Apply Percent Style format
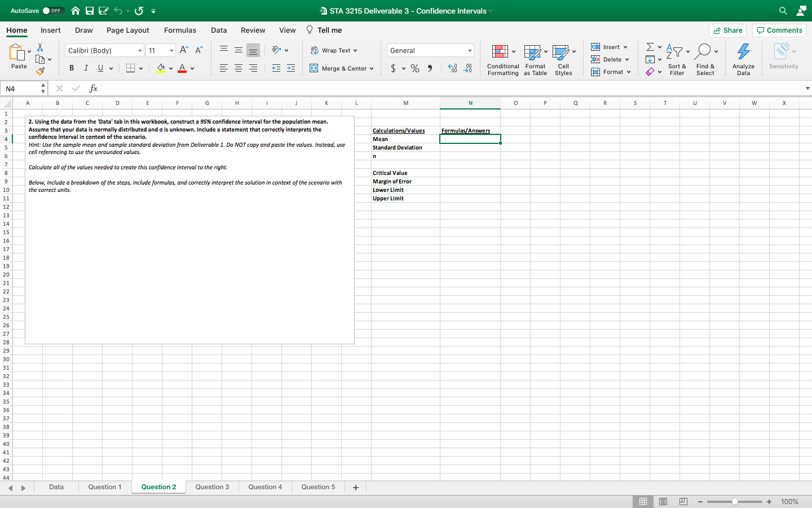This screenshot has width=812, height=508. [415, 68]
